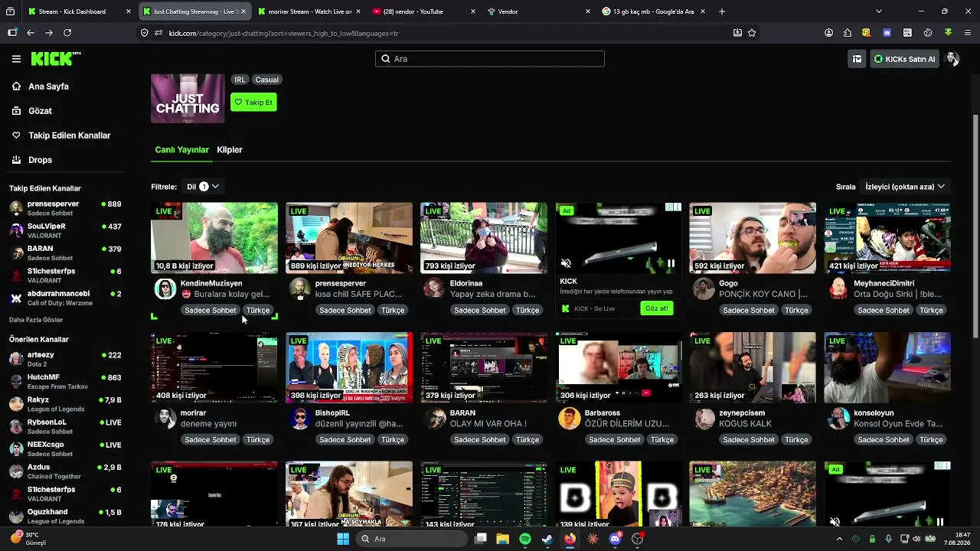Launch Spotify from the taskbar
Screen dimensions: 980x551
coord(524,539)
